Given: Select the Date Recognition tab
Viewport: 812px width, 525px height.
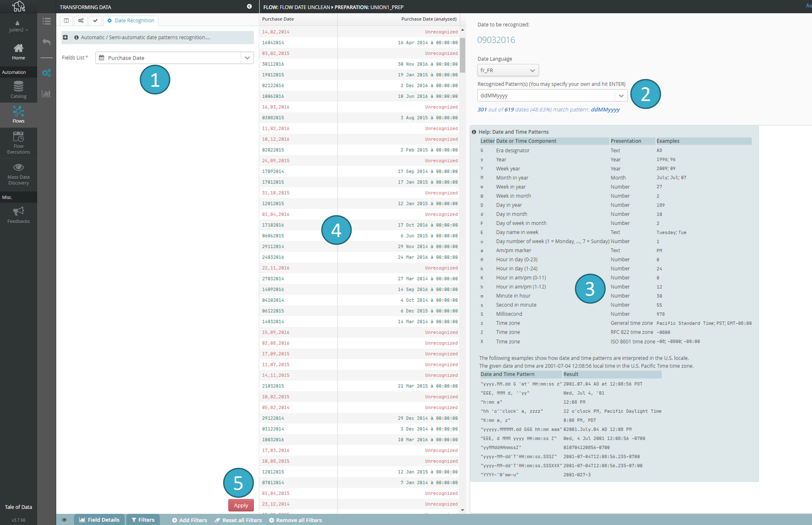Looking at the screenshot, I should click(131, 20).
